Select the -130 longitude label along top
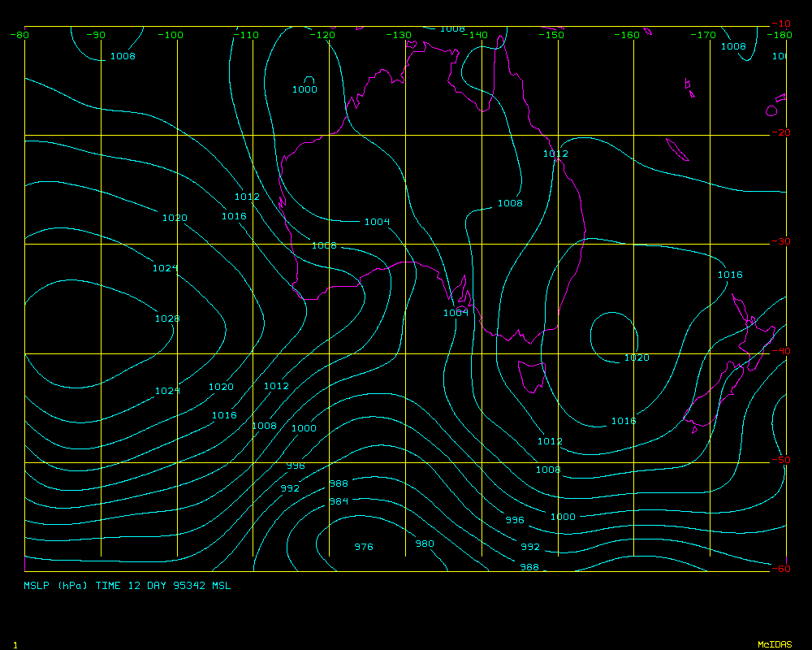The width and height of the screenshot is (812, 650). click(399, 35)
